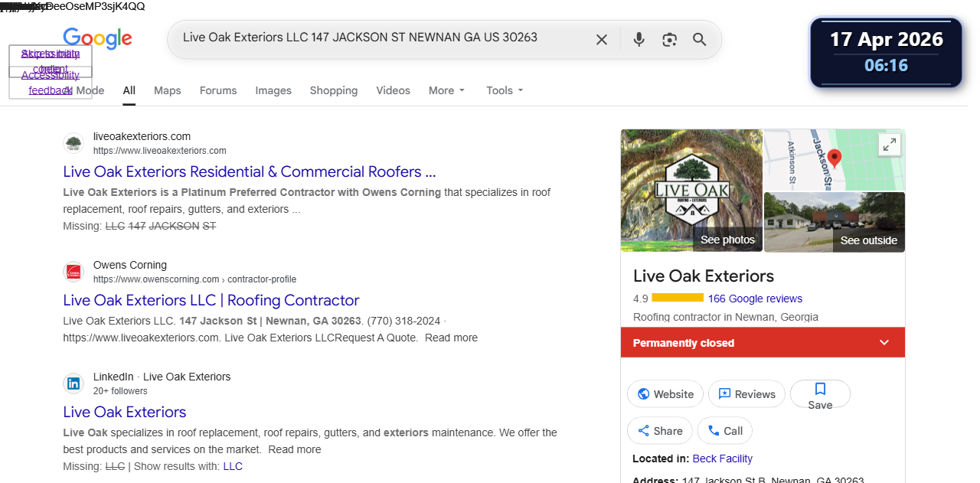
Task: Click the owenscorning.com contractor-profile URL text
Action: [x=194, y=279]
